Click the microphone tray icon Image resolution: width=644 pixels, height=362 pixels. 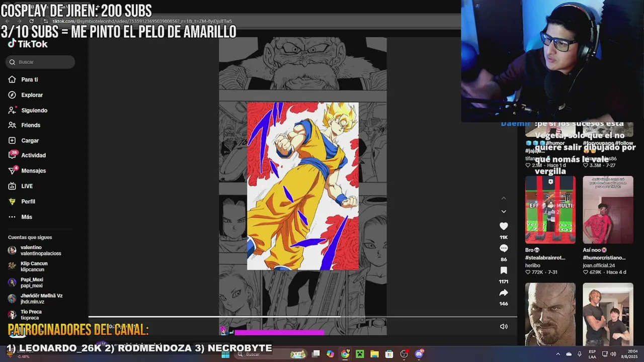[x=580, y=354]
